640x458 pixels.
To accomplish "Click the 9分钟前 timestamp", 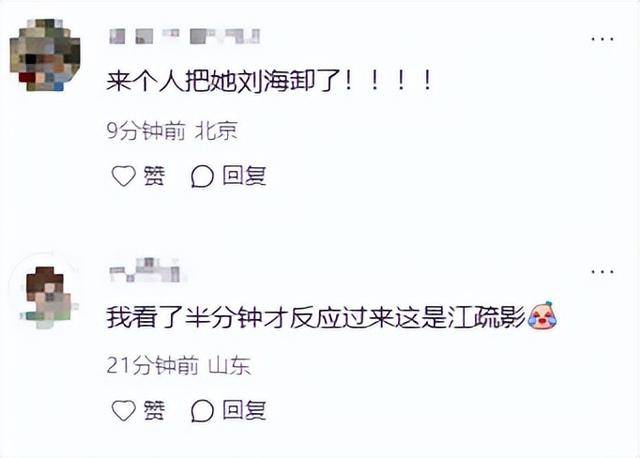I will click(x=146, y=131).
